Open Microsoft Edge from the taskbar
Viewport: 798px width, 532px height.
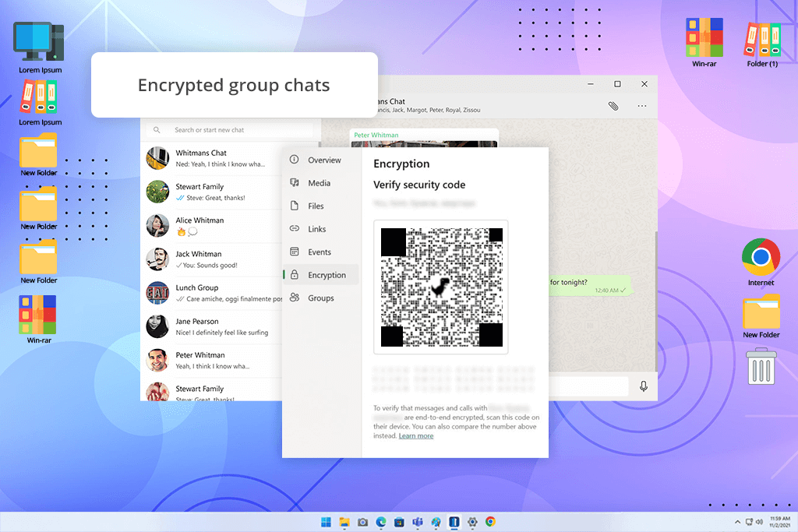coord(380,522)
